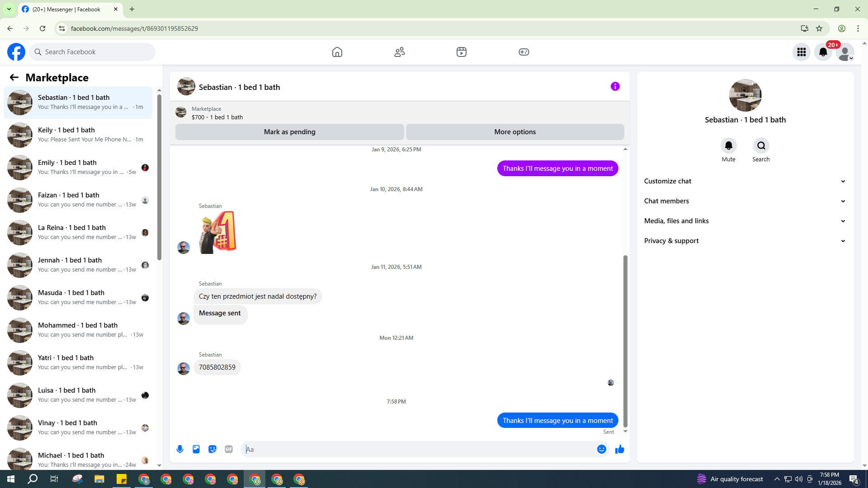Search within the Sebastian conversation

point(761,145)
